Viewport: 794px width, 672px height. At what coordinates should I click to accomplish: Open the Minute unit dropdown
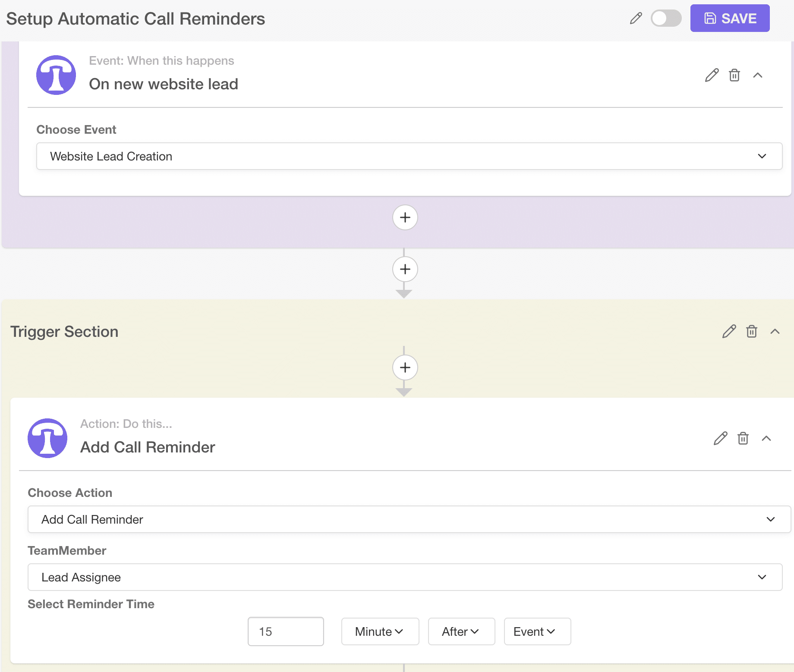point(380,631)
